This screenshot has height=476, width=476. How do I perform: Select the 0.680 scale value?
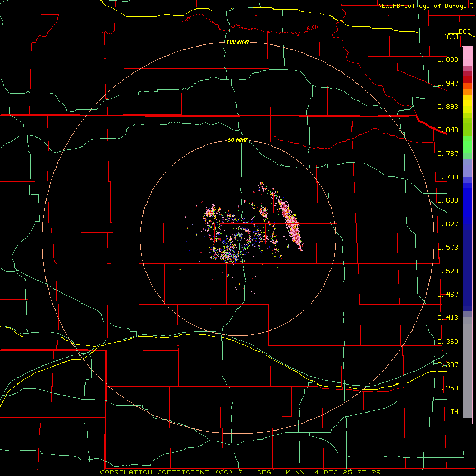tap(448, 200)
